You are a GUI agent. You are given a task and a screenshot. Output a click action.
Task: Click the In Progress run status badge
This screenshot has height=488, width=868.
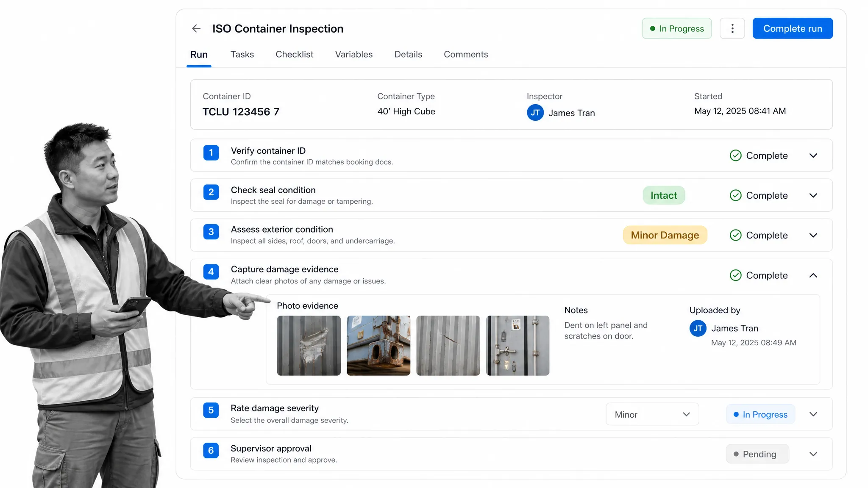pos(676,28)
